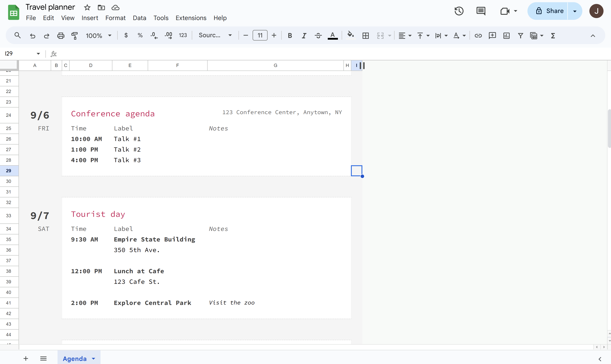Star the Travel planner document

pyautogui.click(x=87, y=8)
